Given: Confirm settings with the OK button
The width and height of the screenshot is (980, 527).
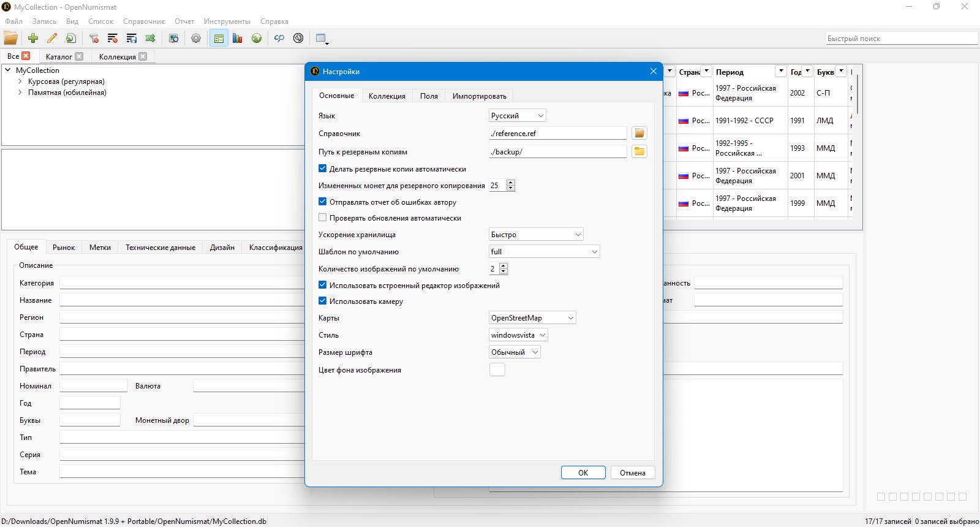Looking at the screenshot, I should point(583,472).
